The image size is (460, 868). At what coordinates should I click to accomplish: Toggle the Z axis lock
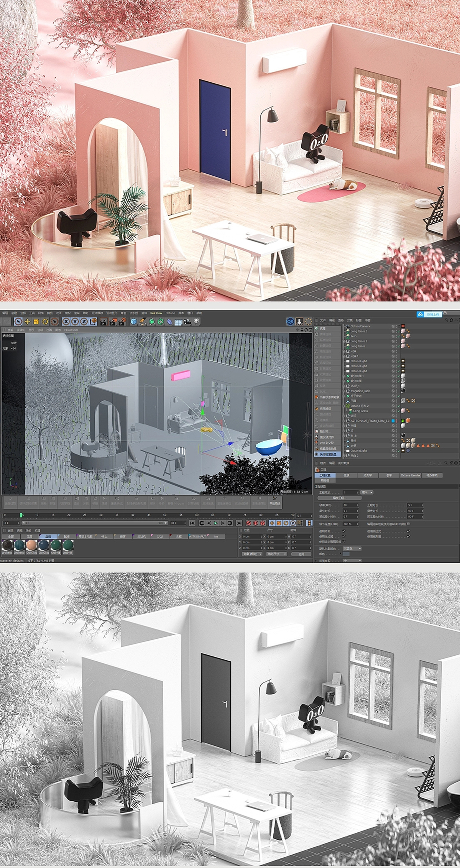tap(84, 322)
